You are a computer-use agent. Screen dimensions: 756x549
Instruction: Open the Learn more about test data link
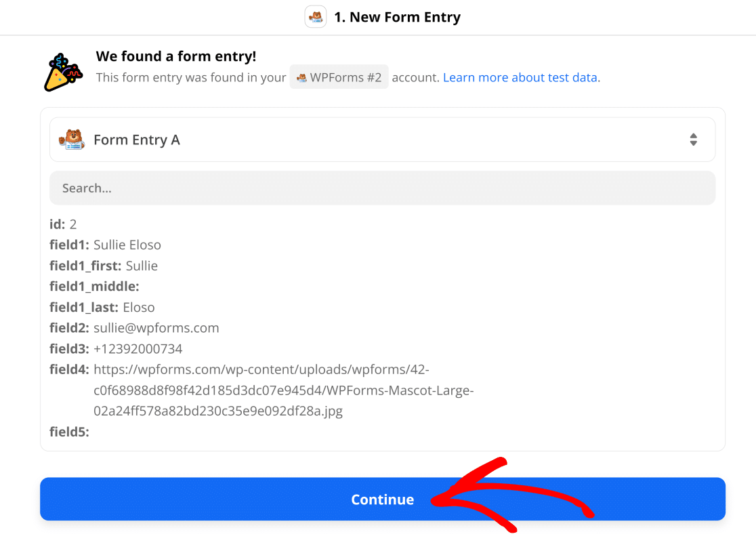pos(521,77)
